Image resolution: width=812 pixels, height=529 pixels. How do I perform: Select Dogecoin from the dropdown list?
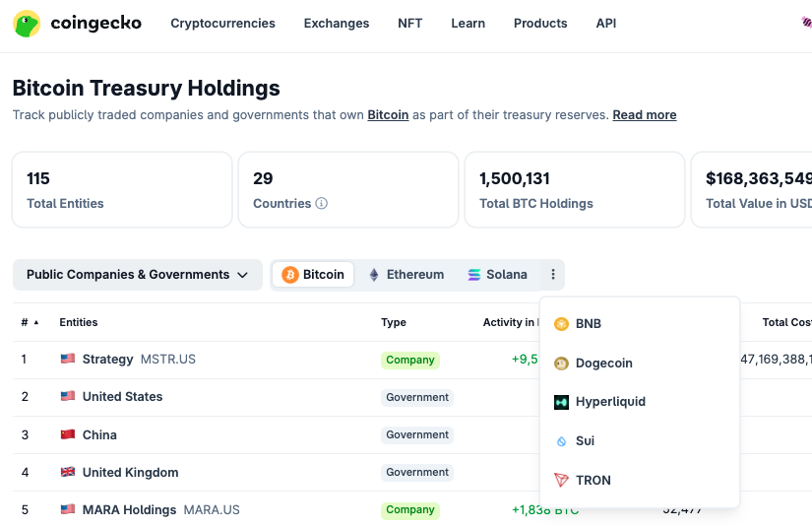pos(640,364)
